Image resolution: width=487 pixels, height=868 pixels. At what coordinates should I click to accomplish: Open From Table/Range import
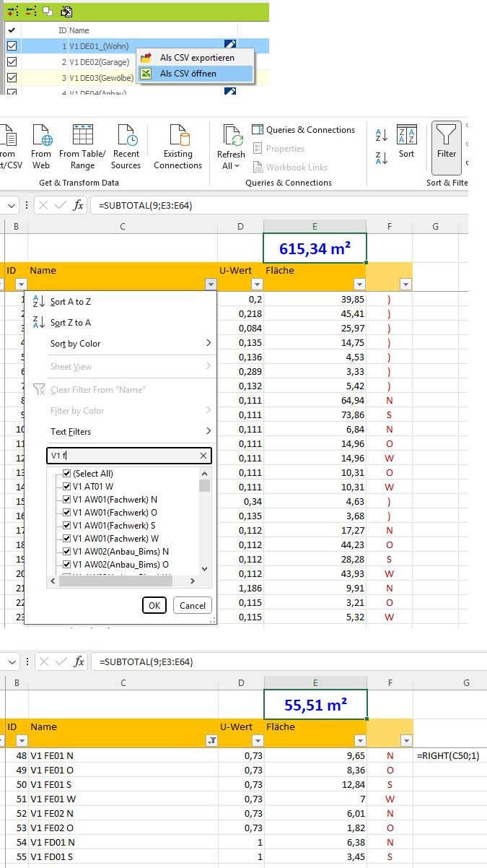pos(82,137)
